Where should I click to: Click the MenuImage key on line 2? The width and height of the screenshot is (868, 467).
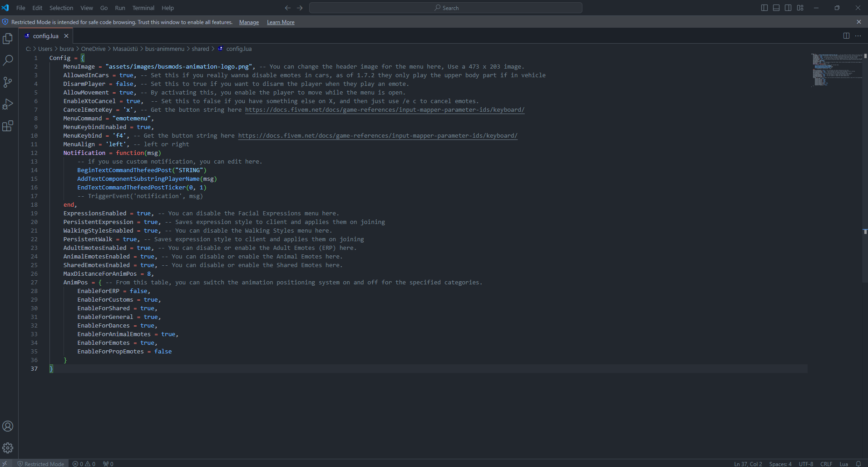[x=79, y=67]
